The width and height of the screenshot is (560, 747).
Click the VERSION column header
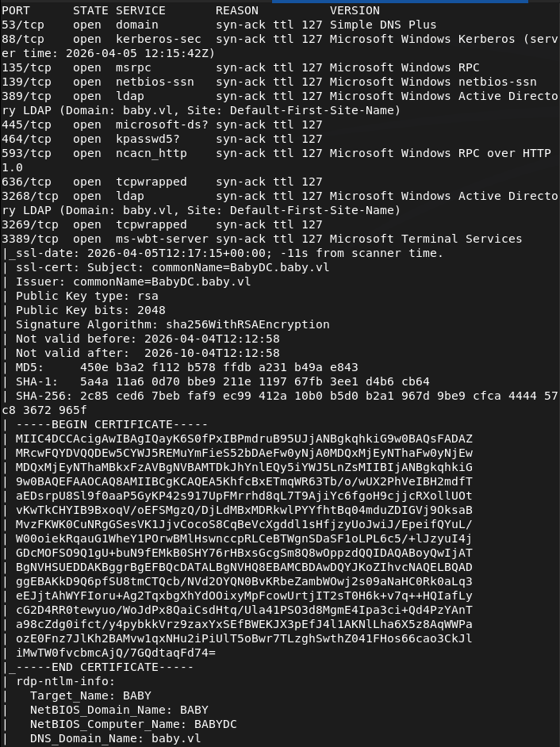tap(355, 11)
